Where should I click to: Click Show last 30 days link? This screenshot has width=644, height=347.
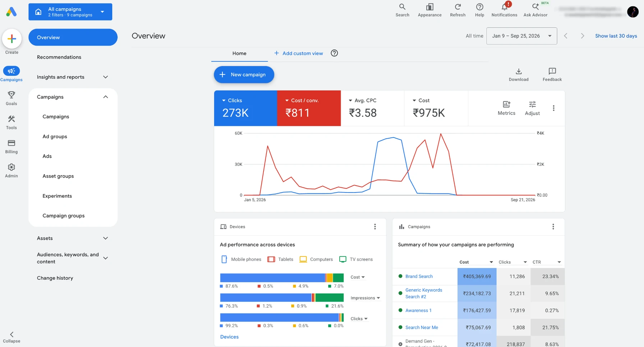[616, 36]
